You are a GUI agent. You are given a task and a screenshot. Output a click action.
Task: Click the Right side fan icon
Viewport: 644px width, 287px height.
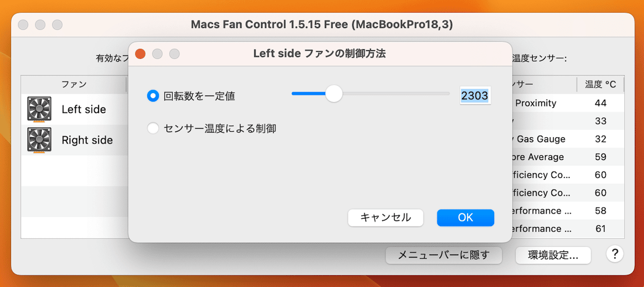(x=39, y=140)
